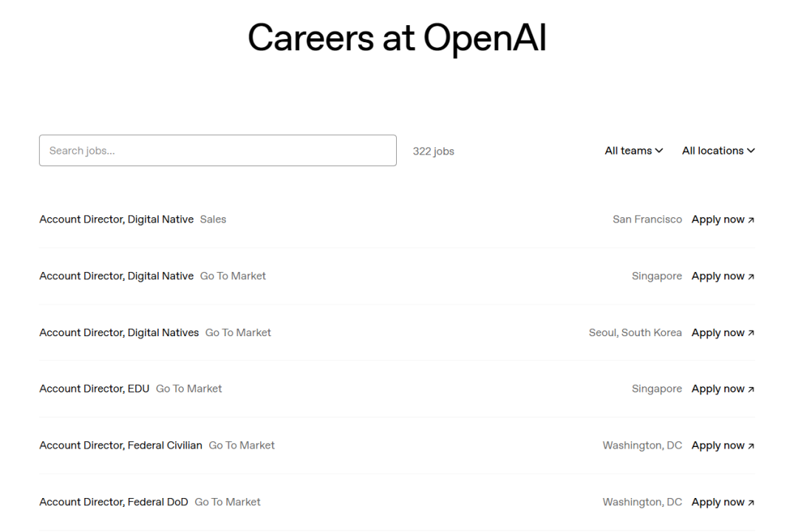Viewport: 798px width, 532px height.
Task: Open Account Director, EDU job title
Action: [94, 389]
